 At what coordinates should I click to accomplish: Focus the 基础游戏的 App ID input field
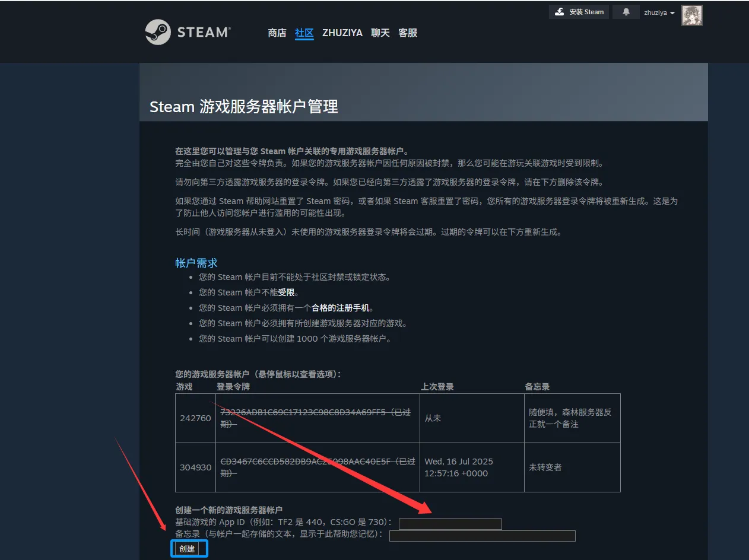tap(450, 524)
